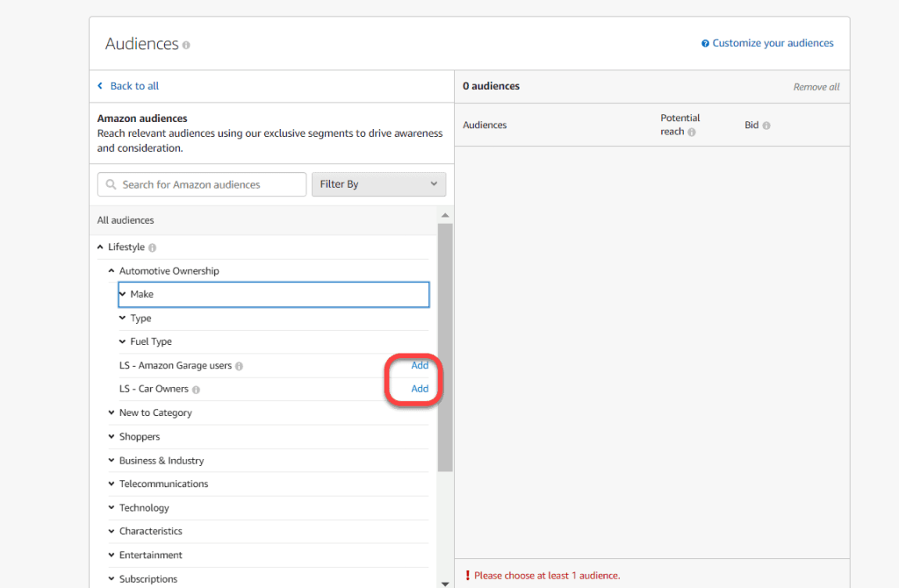899x588 pixels.
Task: Add the LS - Car Owners audience
Action: [x=420, y=389]
